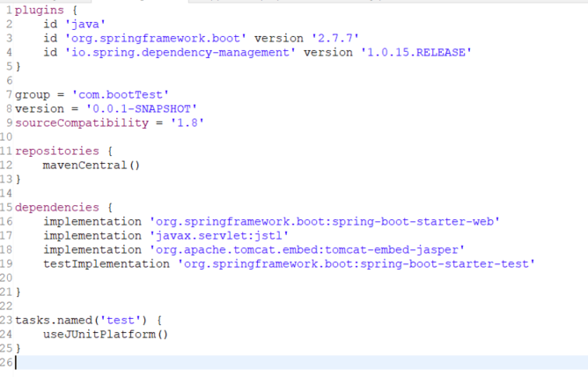Select the '2.7.7' version string

click(x=334, y=39)
